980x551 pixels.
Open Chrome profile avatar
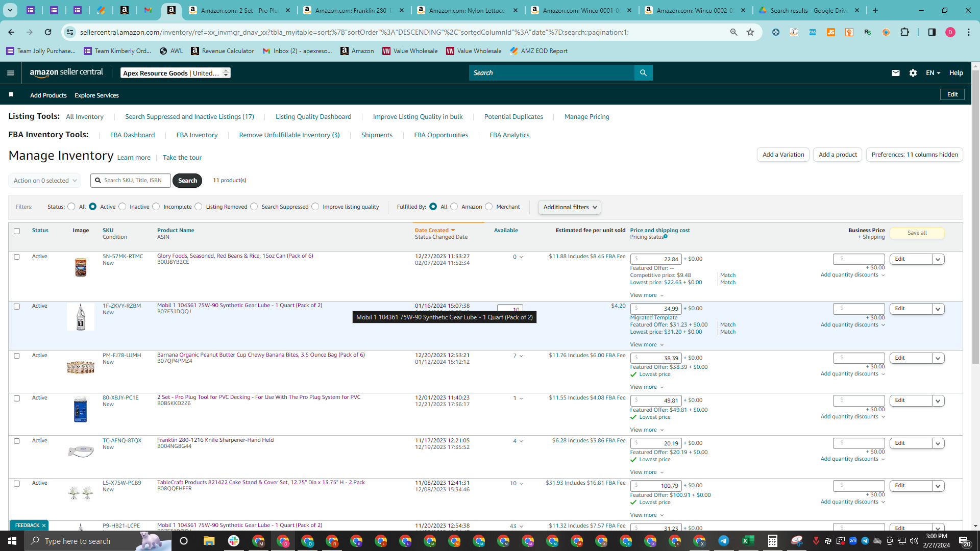click(x=950, y=32)
